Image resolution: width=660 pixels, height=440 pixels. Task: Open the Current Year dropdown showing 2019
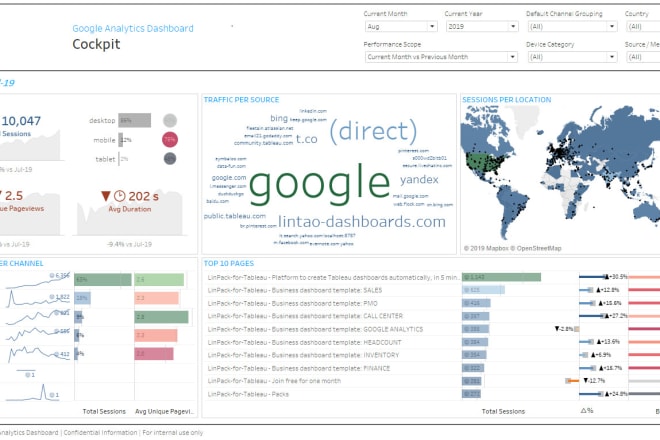point(482,27)
